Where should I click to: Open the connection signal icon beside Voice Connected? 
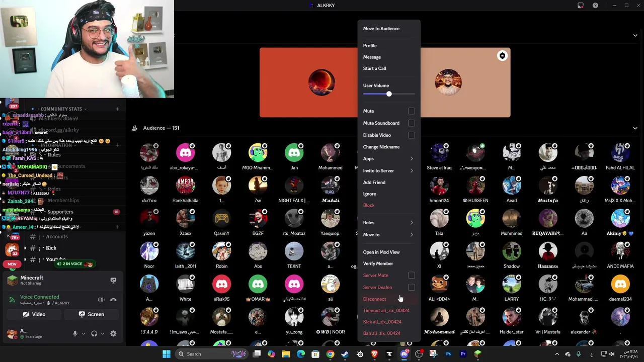coord(12,300)
